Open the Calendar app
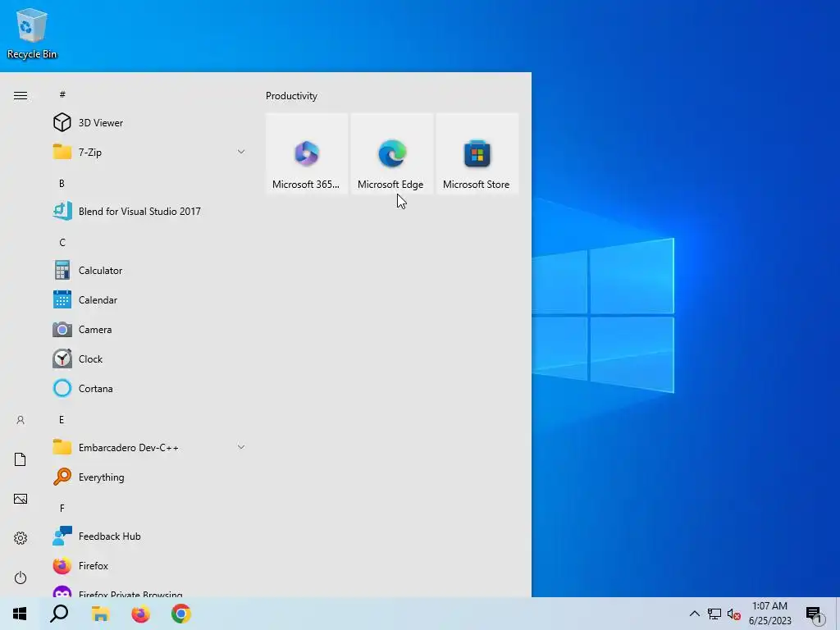 pos(148,300)
